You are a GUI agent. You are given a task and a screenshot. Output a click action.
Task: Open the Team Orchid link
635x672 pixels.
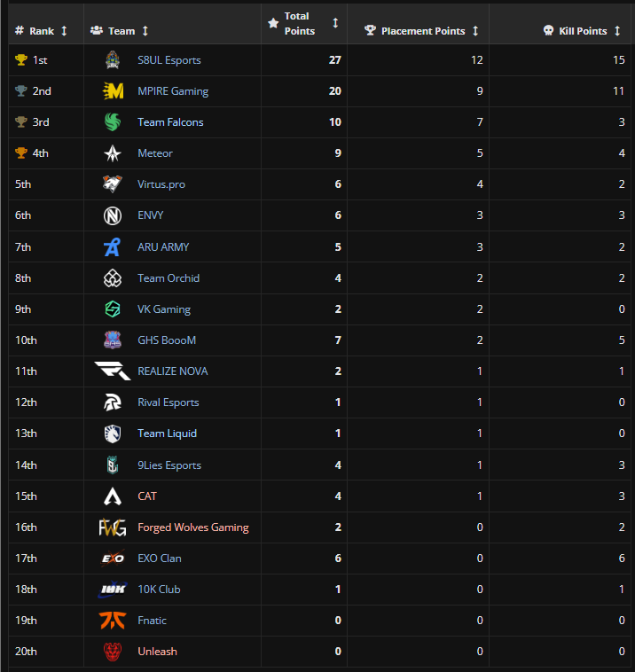pyautogui.click(x=169, y=278)
